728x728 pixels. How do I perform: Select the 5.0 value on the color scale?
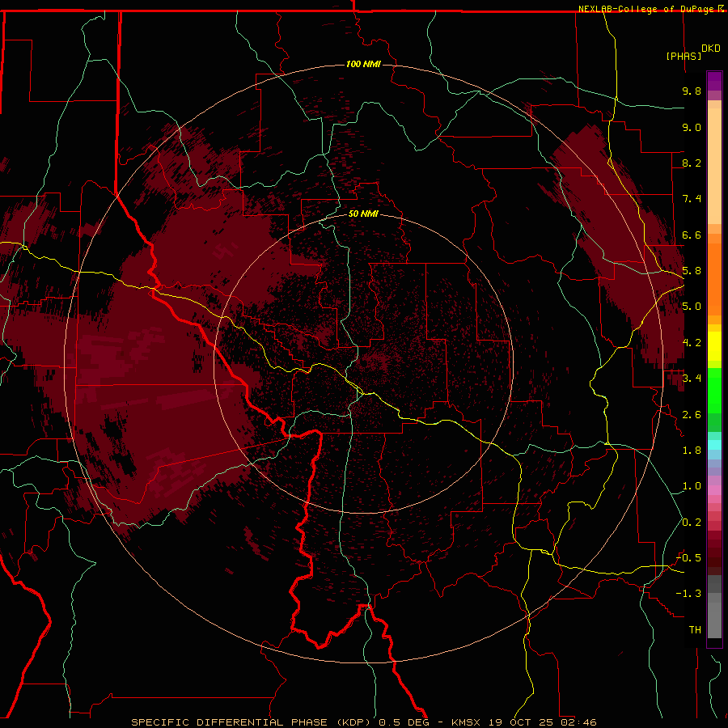pos(692,307)
